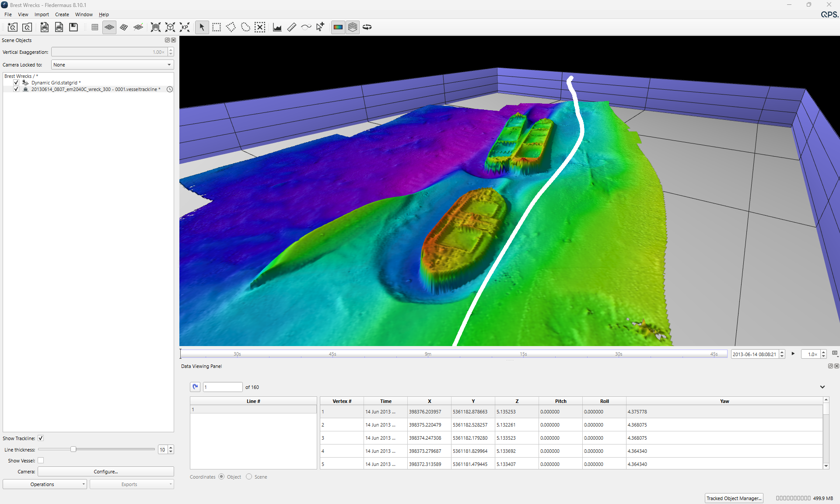Open the Exports dropdown
This screenshot has width=840, height=504.
[x=132, y=484]
